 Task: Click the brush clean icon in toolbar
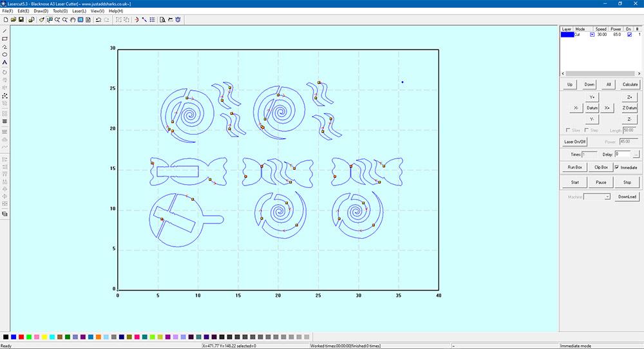(x=42, y=20)
